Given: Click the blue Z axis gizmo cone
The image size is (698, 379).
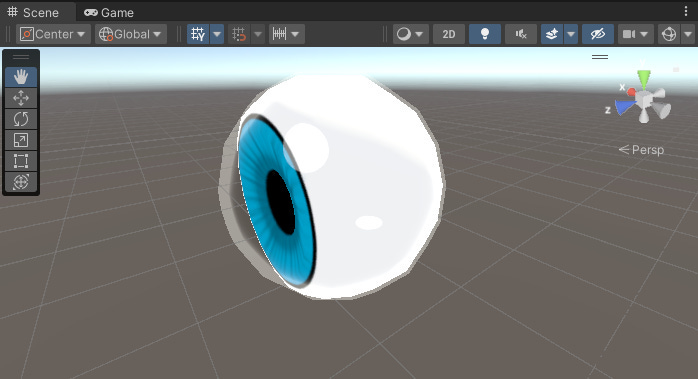Looking at the screenshot, I should click(x=625, y=107).
